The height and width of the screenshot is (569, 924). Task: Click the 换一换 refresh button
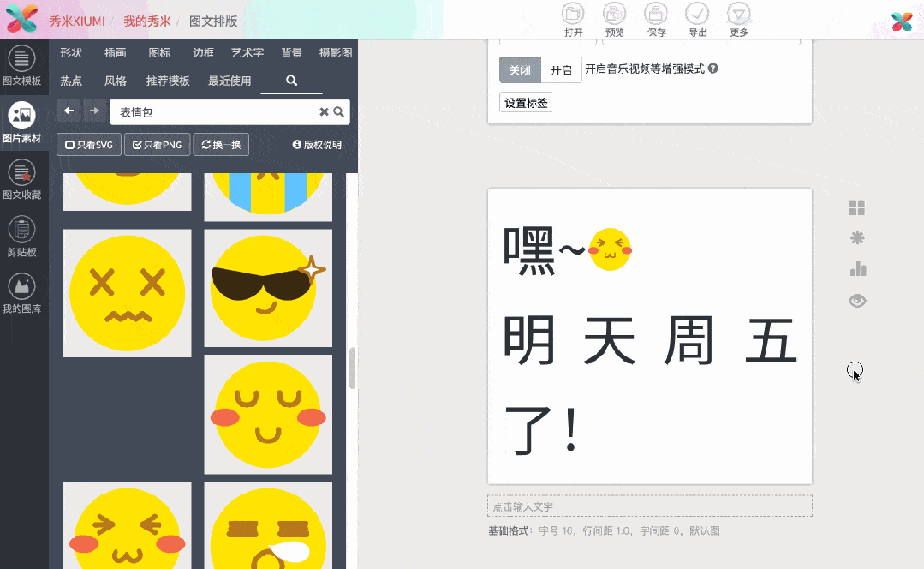[x=221, y=145]
